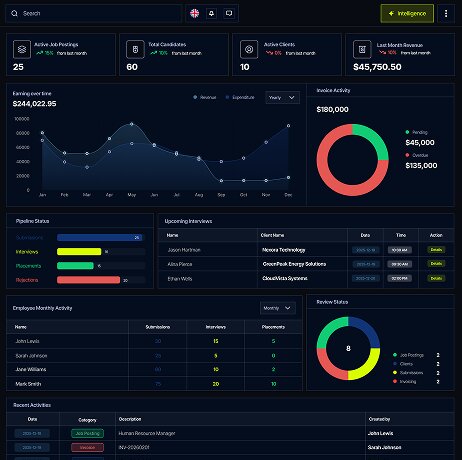Click the yellow segment of Review Status donut

[367, 367]
